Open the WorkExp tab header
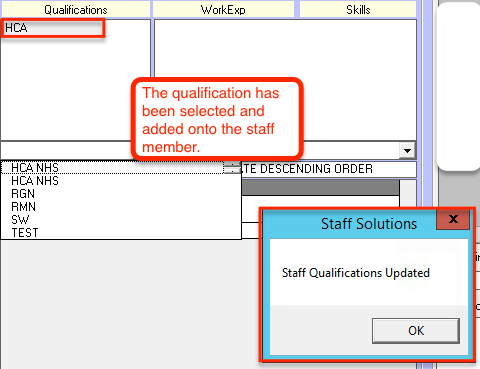 click(223, 9)
